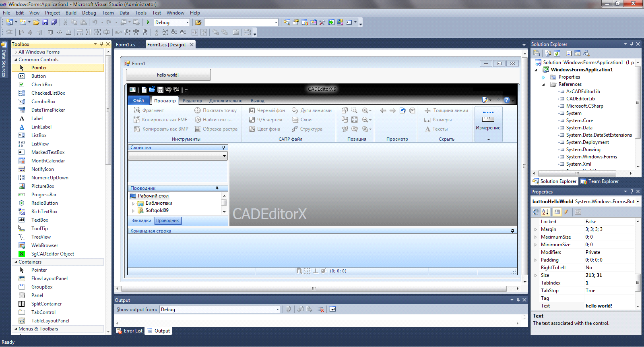Click Show All Files icon in Solution Explorer
The height and width of the screenshot is (347, 644).
pos(548,53)
